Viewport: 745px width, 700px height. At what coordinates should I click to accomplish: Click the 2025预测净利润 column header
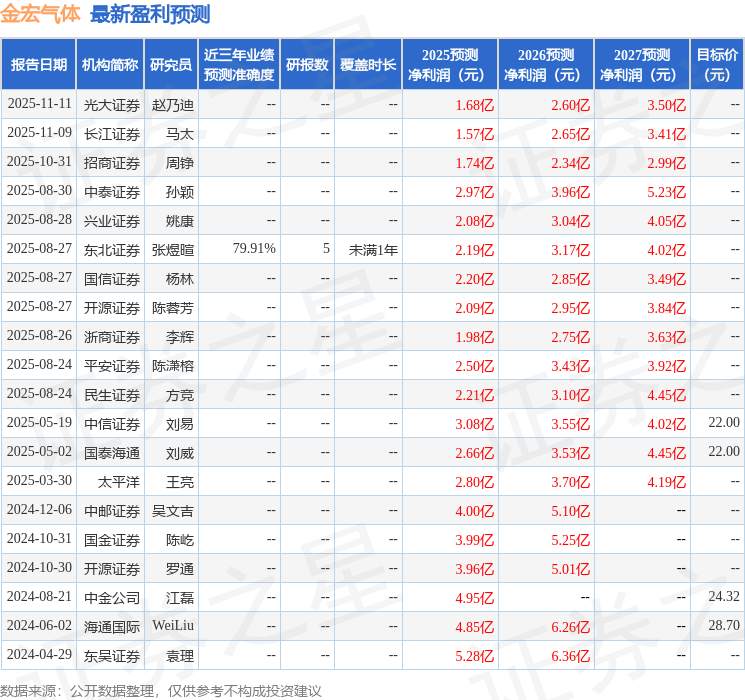pos(450,65)
